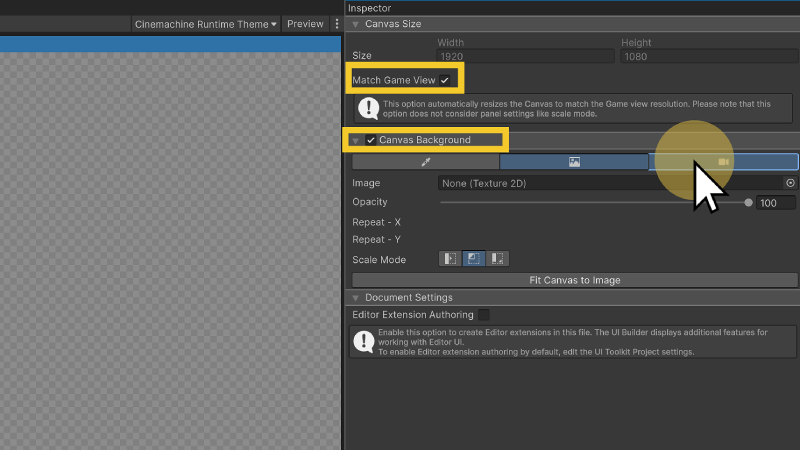Toggle the Match Game View checkbox
The height and width of the screenshot is (450, 800).
445,80
